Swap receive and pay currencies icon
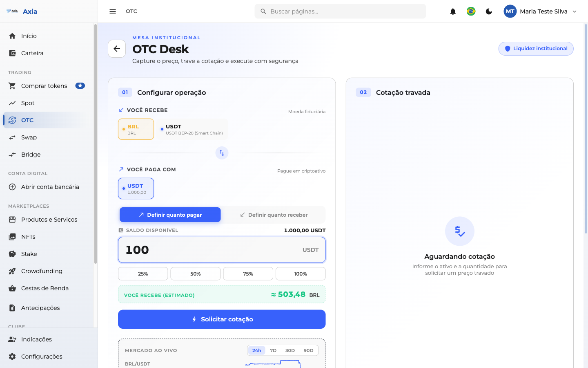 [x=222, y=153]
